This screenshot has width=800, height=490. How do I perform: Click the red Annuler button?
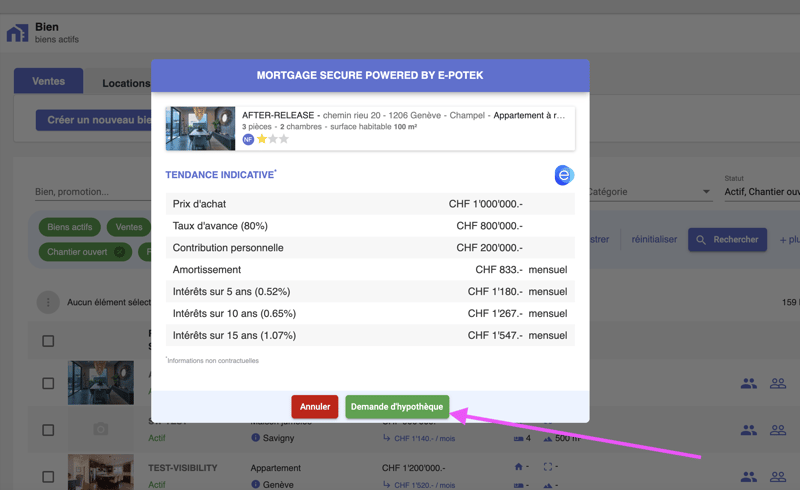coord(315,407)
